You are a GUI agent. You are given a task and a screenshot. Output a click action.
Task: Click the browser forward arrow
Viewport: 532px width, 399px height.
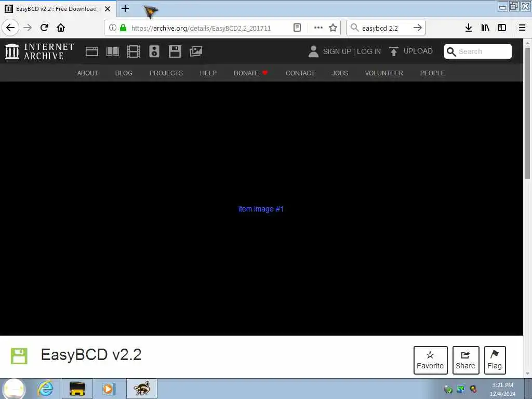point(28,28)
